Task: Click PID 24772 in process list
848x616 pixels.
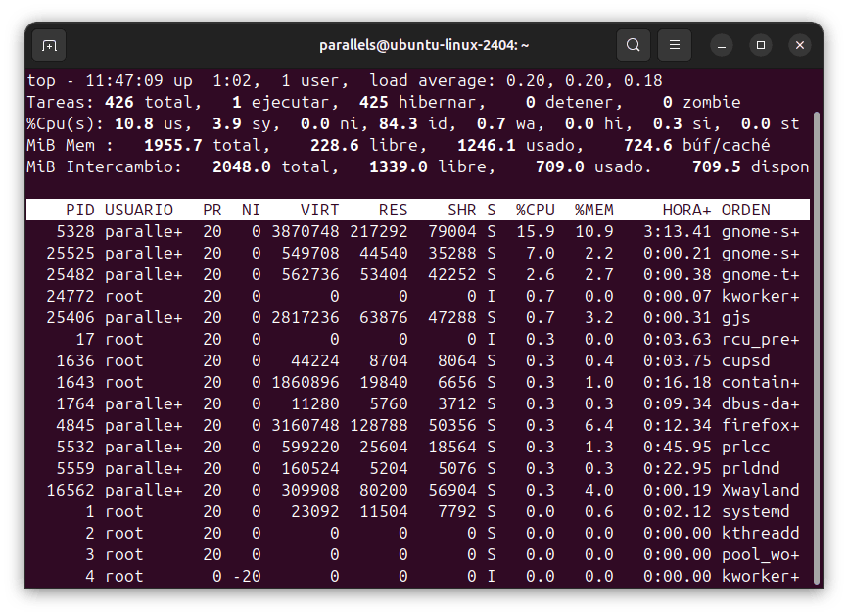Action: [71, 297]
